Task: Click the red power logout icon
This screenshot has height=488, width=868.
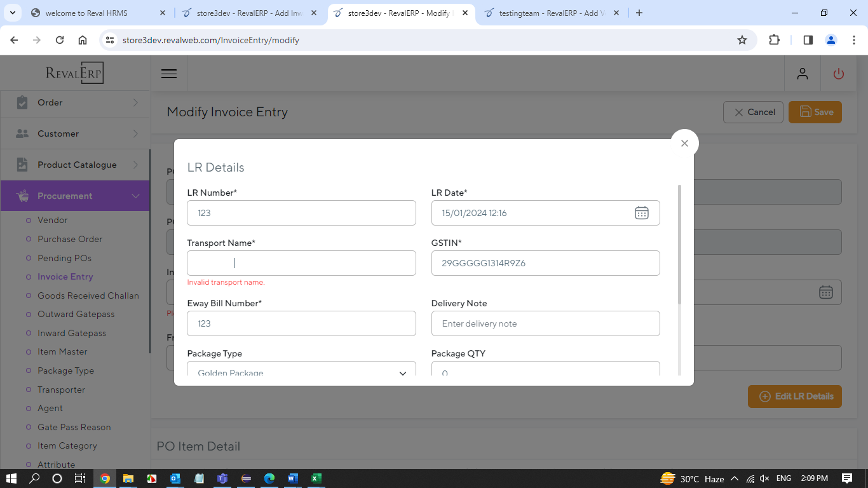Action: tap(838, 74)
